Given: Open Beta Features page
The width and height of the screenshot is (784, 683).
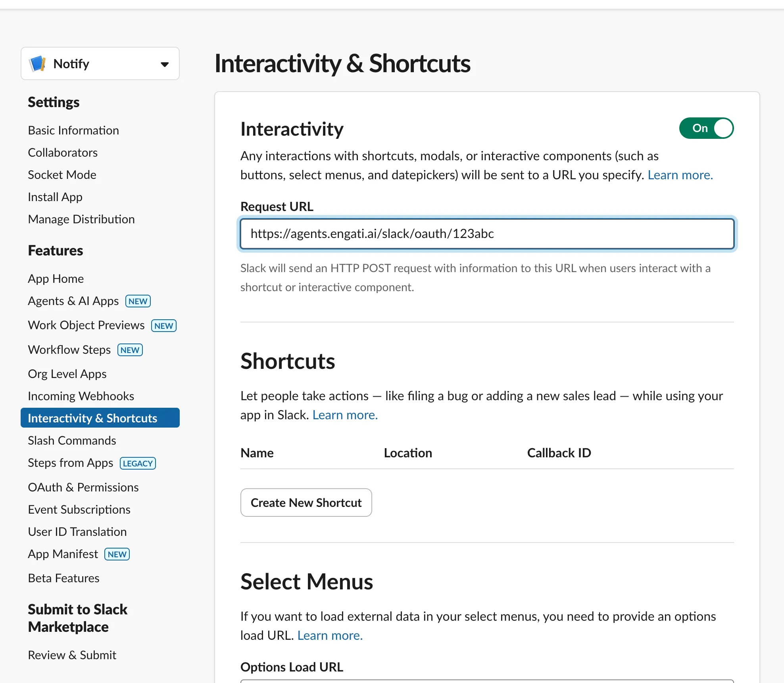Looking at the screenshot, I should pyautogui.click(x=63, y=578).
